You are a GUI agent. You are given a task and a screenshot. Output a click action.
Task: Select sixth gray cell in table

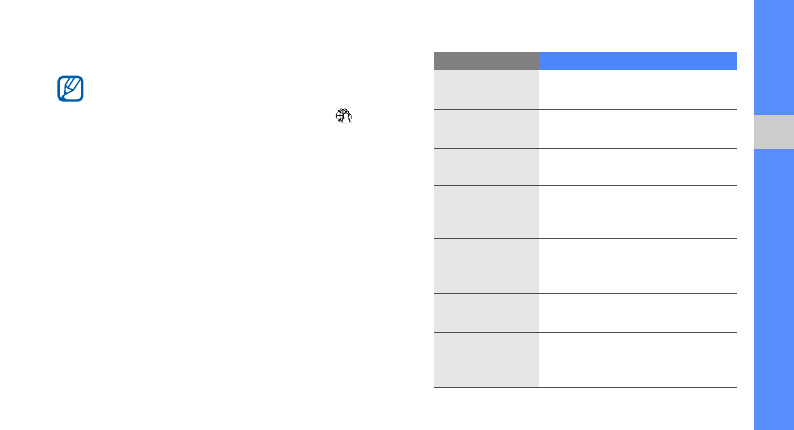tap(486, 313)
